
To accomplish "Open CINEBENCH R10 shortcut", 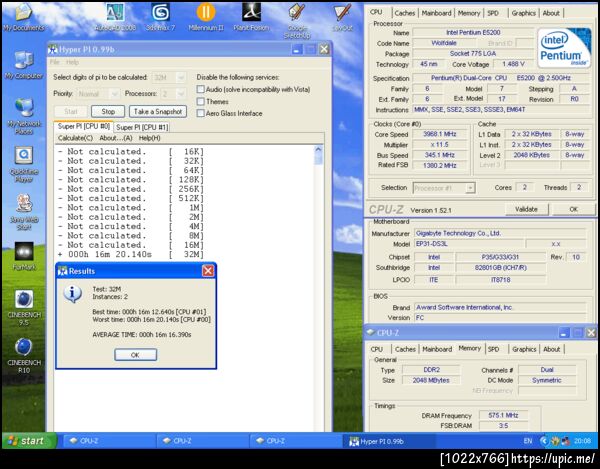I will click(24, 355).
